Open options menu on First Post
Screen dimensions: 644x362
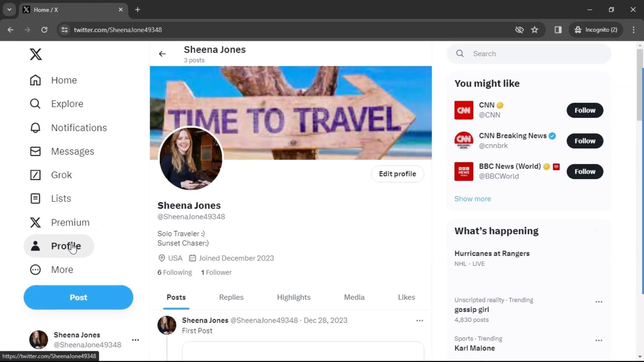[419, 320]
